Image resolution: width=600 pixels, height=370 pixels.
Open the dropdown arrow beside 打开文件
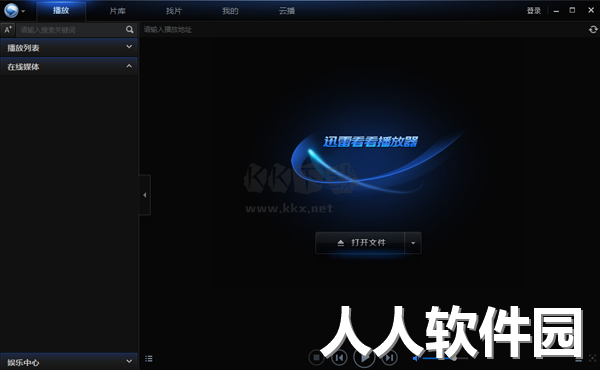coord(413,243)
